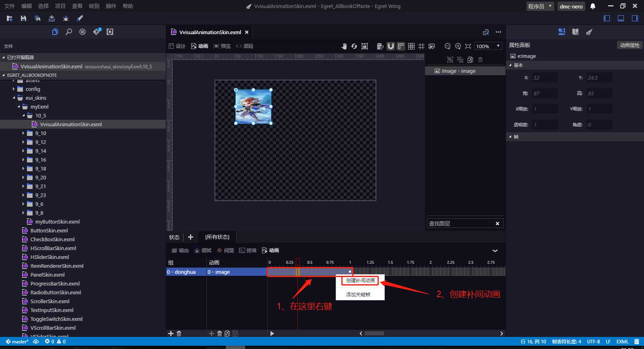Viewport: 644px width, 349px height.
Task: Open the 问题 panel tab
Action: pyautogui.click(x=226, y=250)
